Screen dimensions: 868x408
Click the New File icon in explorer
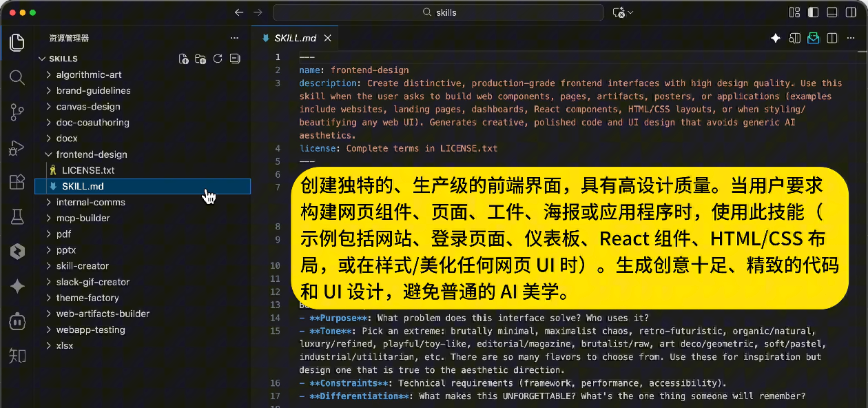pos(184,59)
